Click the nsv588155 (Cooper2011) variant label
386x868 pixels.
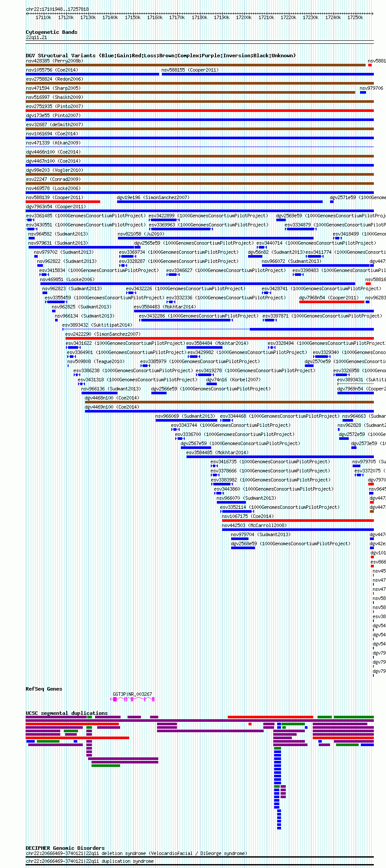190,70
